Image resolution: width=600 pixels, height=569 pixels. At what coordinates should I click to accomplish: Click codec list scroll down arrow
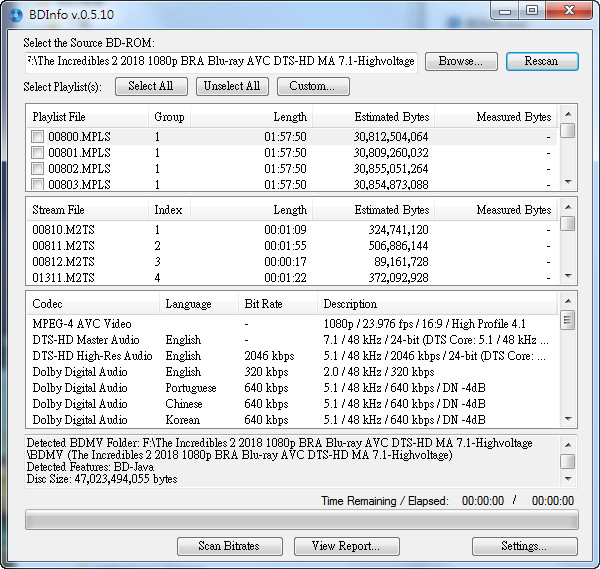(x=568, y=419)
